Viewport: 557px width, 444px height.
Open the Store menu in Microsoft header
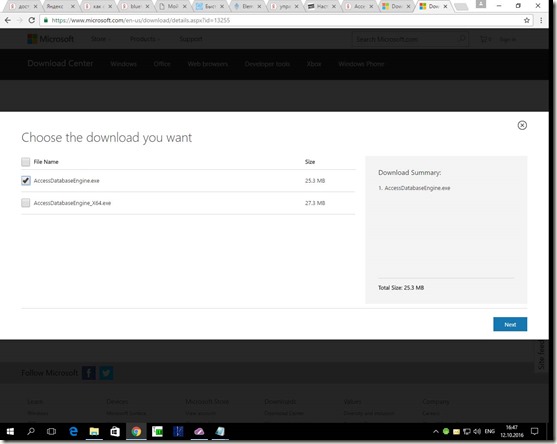[x=100, y=39]
